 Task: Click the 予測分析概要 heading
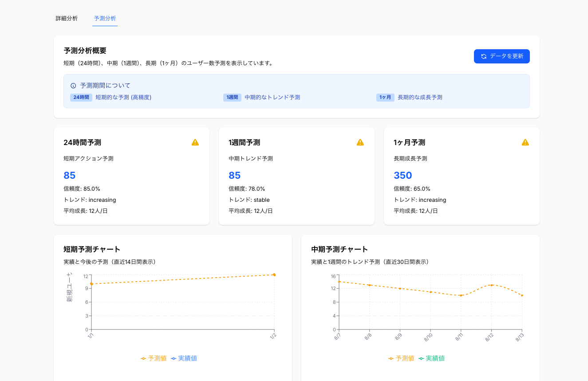(85, 51)
